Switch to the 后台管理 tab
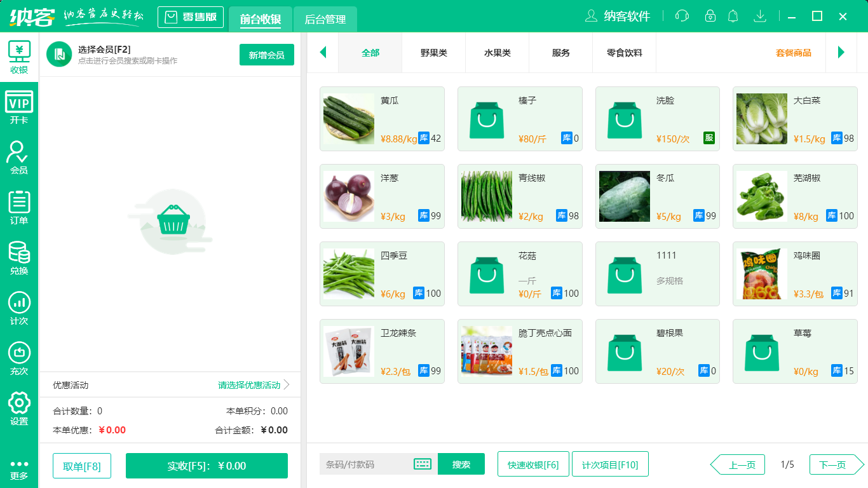The height and width of the screenshot is (488, 868). 325,20
